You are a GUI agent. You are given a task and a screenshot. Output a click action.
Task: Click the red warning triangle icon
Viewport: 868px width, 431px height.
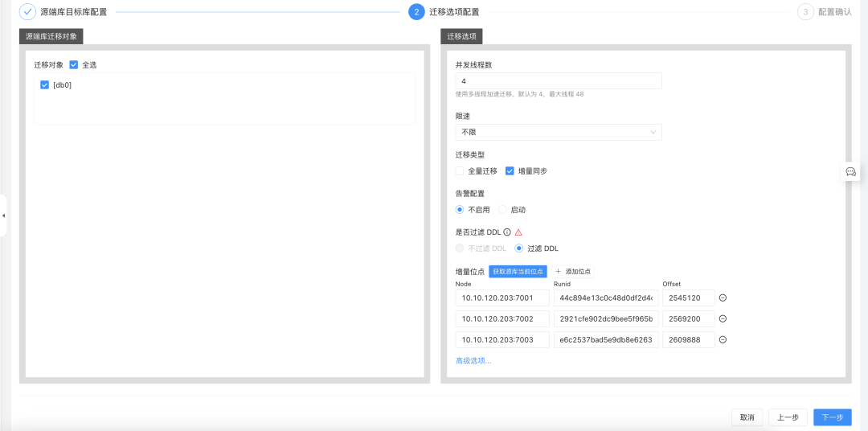click(x=518, y=232)
